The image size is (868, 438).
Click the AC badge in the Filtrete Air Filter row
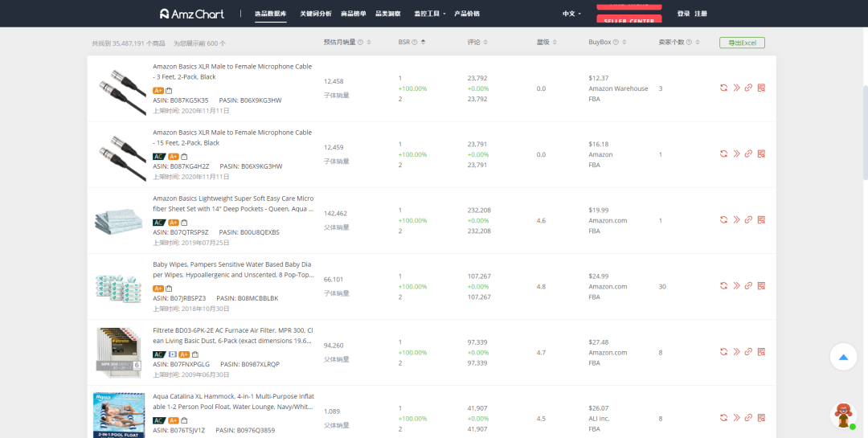click(x=159, y=354)
